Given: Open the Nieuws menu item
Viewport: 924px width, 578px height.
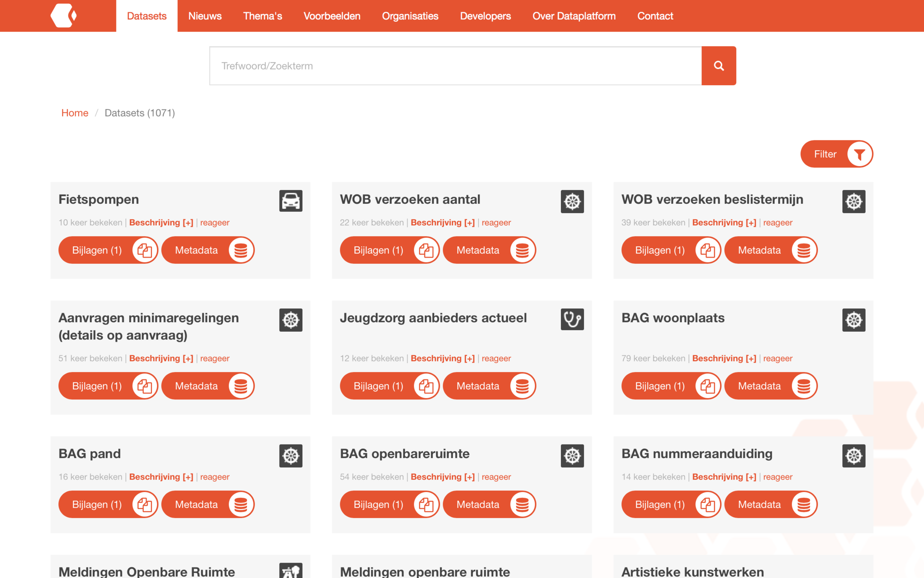Looking at the screenshot, I should click(x=205, y=16).
